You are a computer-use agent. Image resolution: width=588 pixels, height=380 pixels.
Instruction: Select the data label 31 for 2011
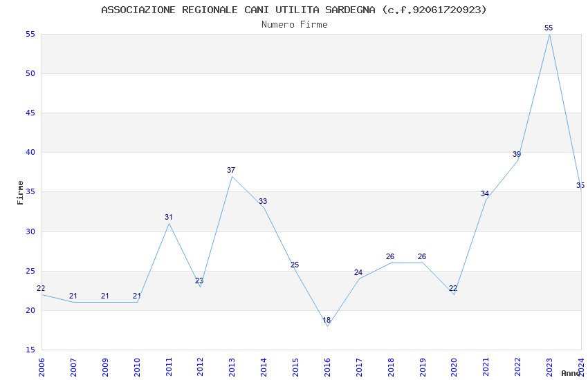click(168, 217)
